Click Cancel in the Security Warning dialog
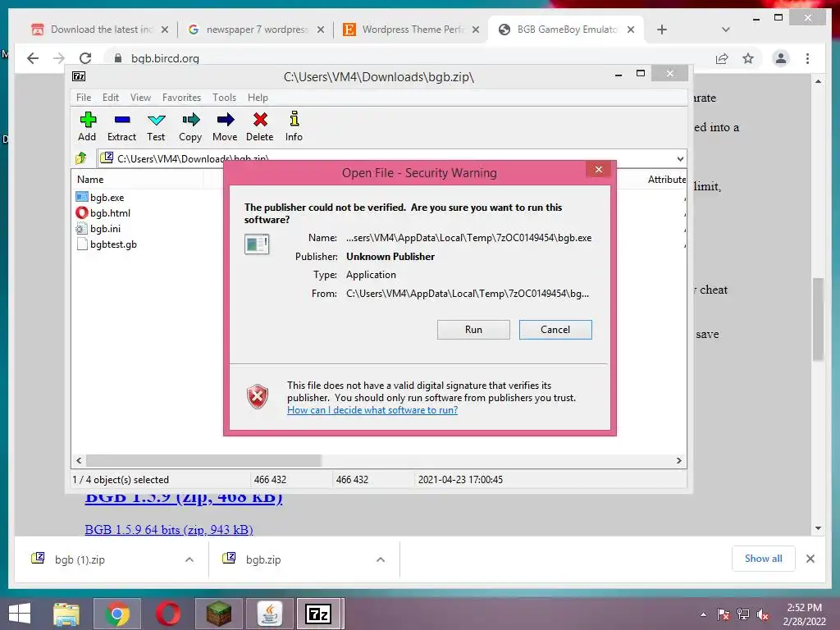Viewport: 840px width, 630px height. (x=555, y=330)
